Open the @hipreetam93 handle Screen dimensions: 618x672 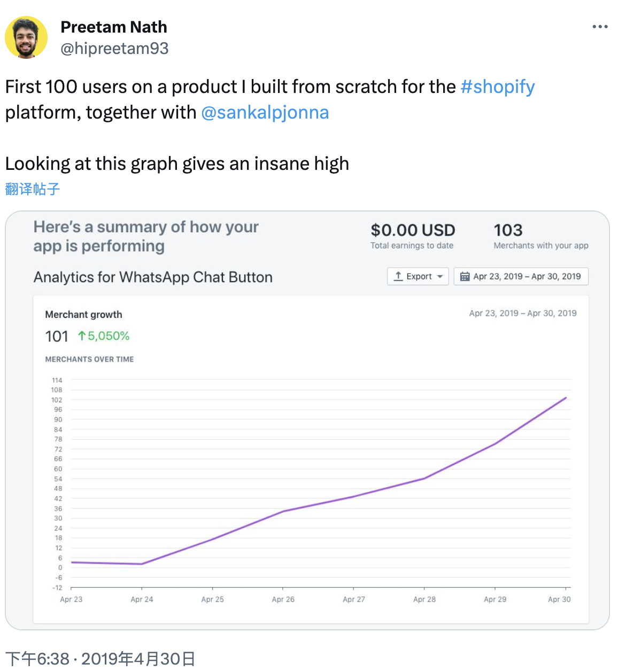click(114, 49)
